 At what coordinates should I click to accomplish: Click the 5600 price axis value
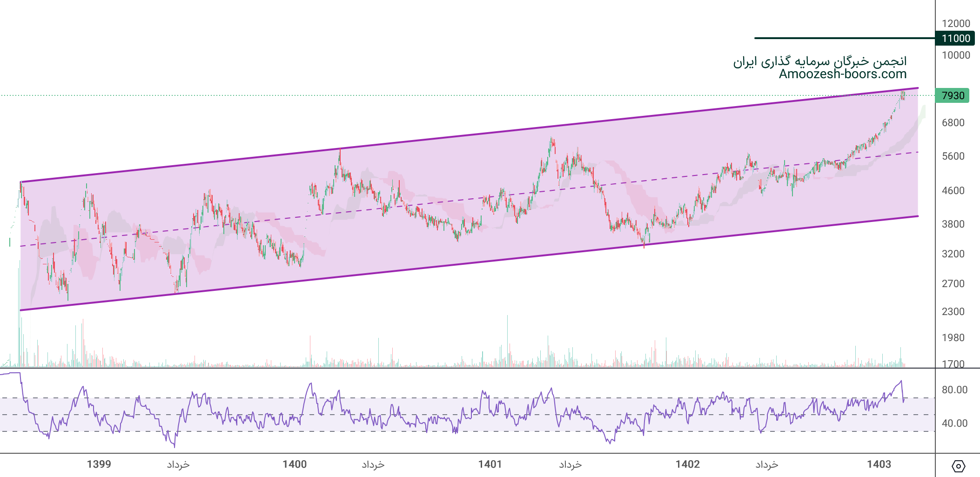[953, 156]
